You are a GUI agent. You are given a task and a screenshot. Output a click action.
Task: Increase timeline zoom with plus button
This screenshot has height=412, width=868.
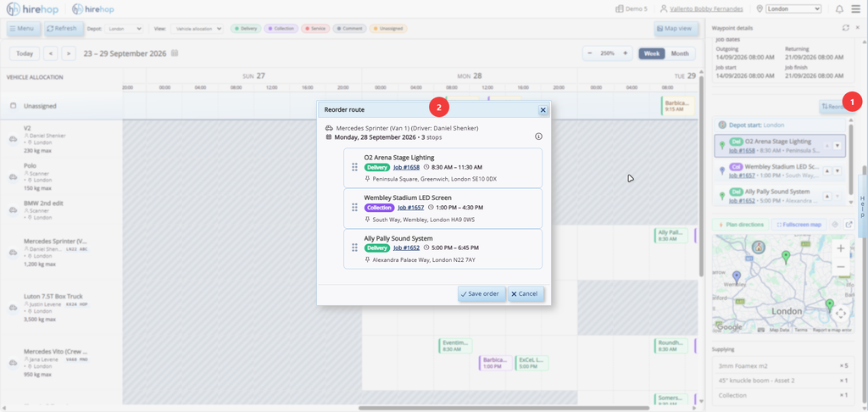pos(625,53)
